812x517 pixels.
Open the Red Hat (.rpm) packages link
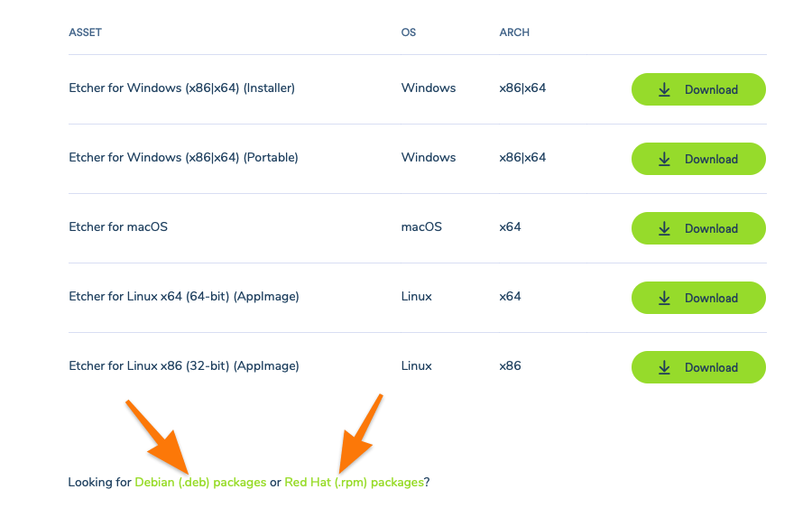coord(354,483)
